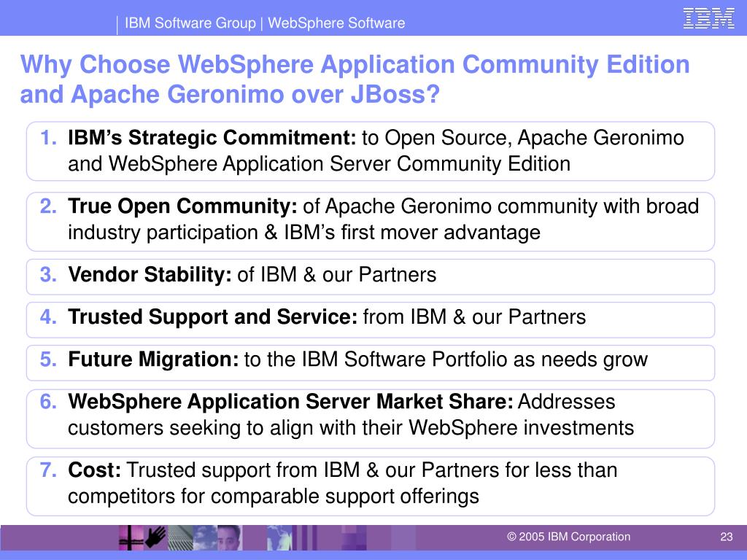Click 'WebSphere Application Server Market Share:' heading
The width and height of the screenshot is (747, 560).
point(290,402)
